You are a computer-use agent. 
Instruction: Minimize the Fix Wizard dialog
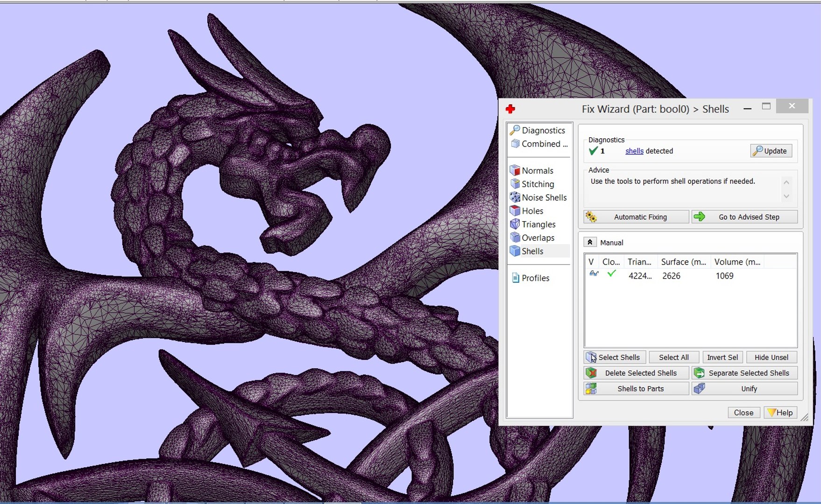(x=747, y=108)
